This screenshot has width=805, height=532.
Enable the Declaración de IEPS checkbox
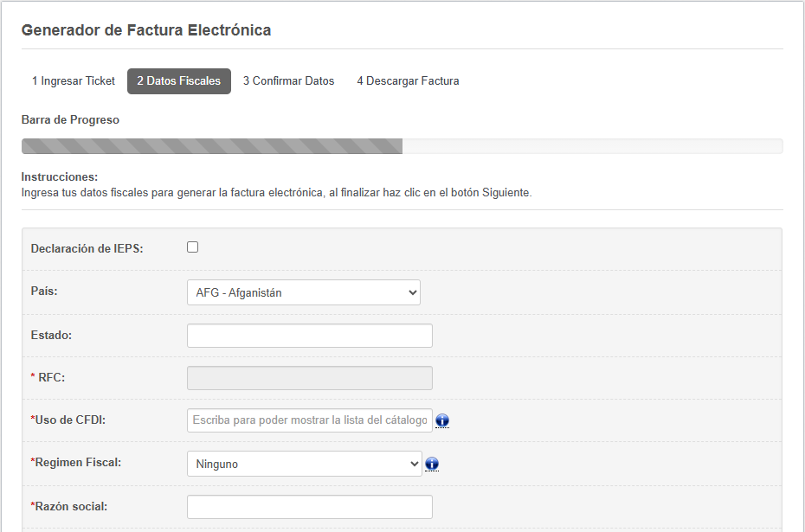click(x=192, y=247)
